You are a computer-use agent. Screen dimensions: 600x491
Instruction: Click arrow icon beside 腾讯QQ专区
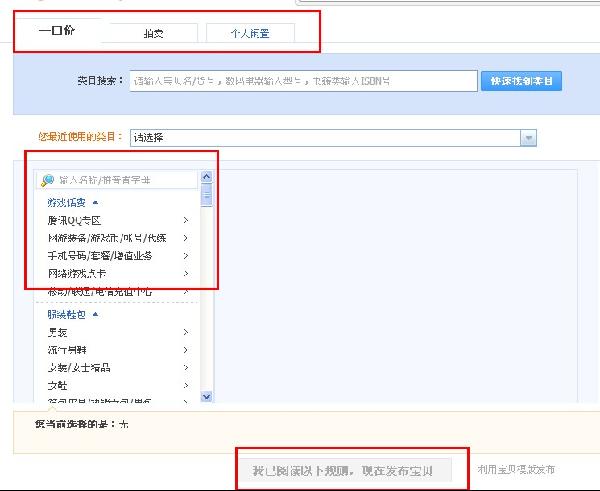(186, 220)
